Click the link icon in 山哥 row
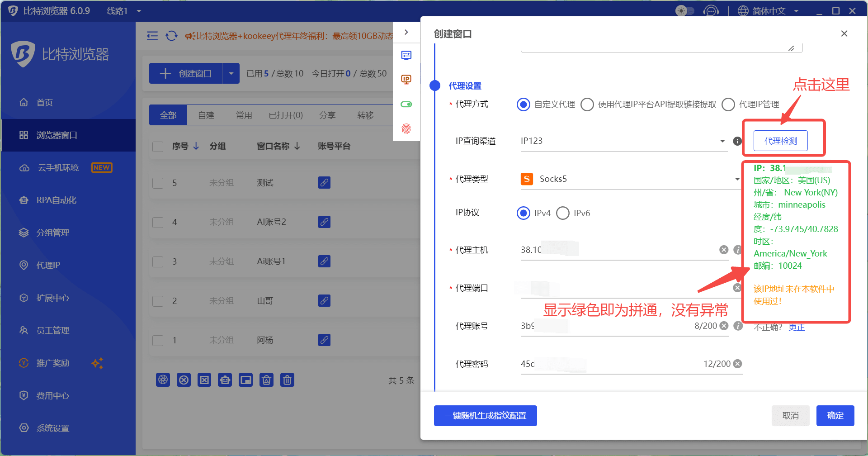This screenshot has height=456, width=868. pos(324,301)
